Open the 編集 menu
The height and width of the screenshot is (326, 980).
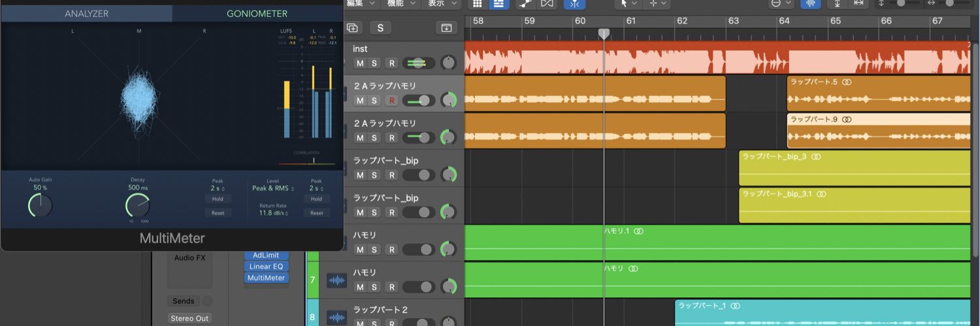362,4
